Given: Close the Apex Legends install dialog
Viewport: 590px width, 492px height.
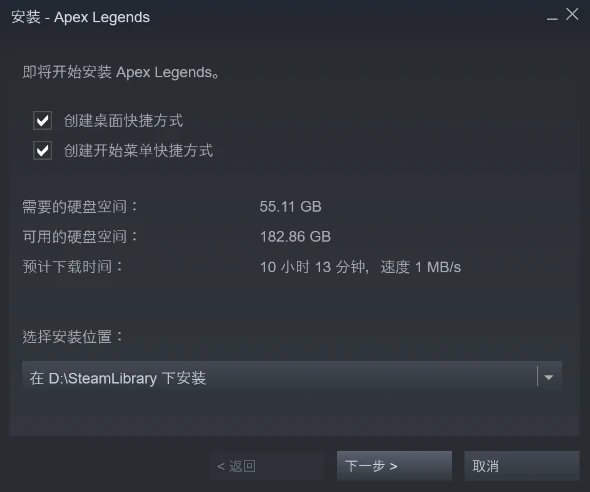Looking at the screenshot, I should 572,14.
